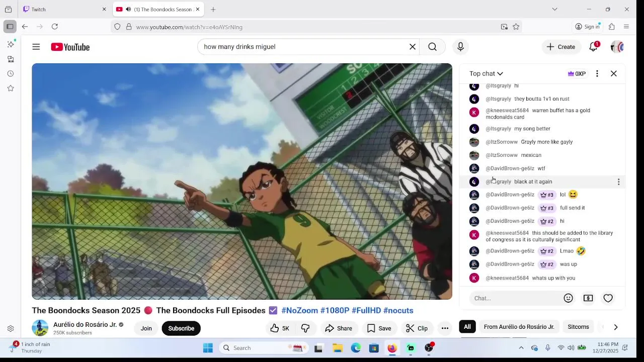The image size is (644, 362).
Task: Close the live chat panel
Action: click(614, 73)
